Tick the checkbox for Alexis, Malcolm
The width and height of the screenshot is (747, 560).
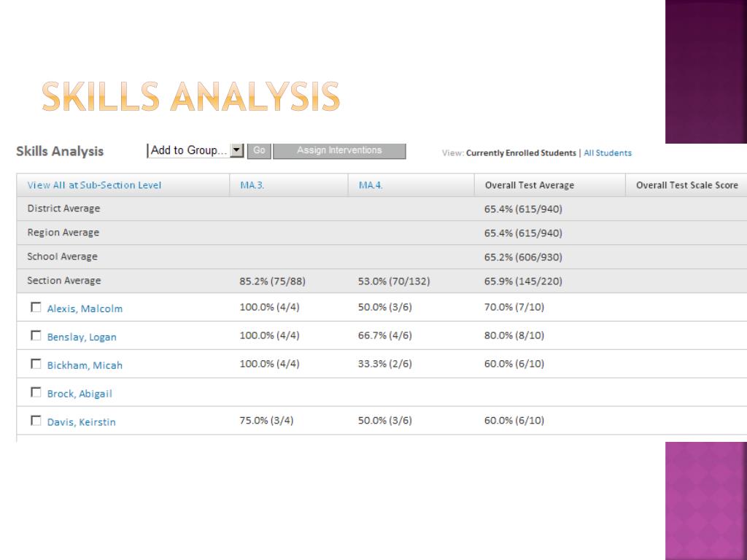(x=36, y=307)
